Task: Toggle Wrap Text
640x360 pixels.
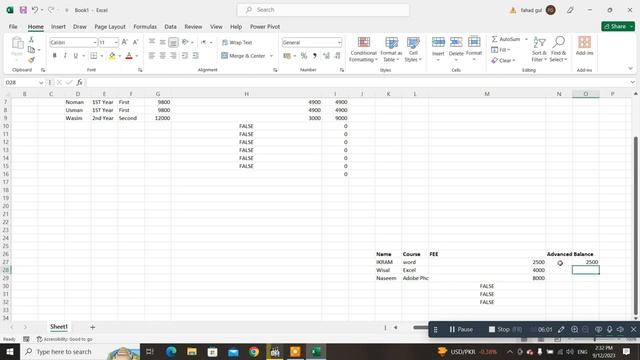Action: click(237, 42)
